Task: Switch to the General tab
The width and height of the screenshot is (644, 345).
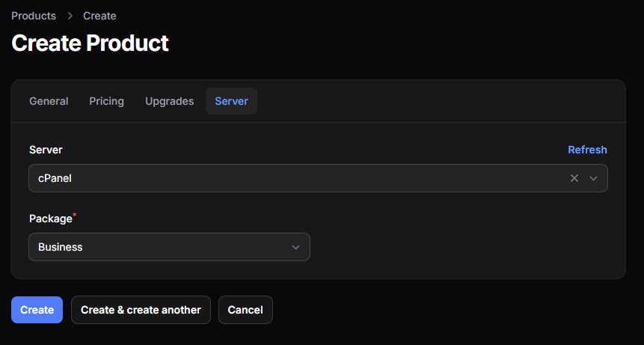Action: (x=49, y=101)
